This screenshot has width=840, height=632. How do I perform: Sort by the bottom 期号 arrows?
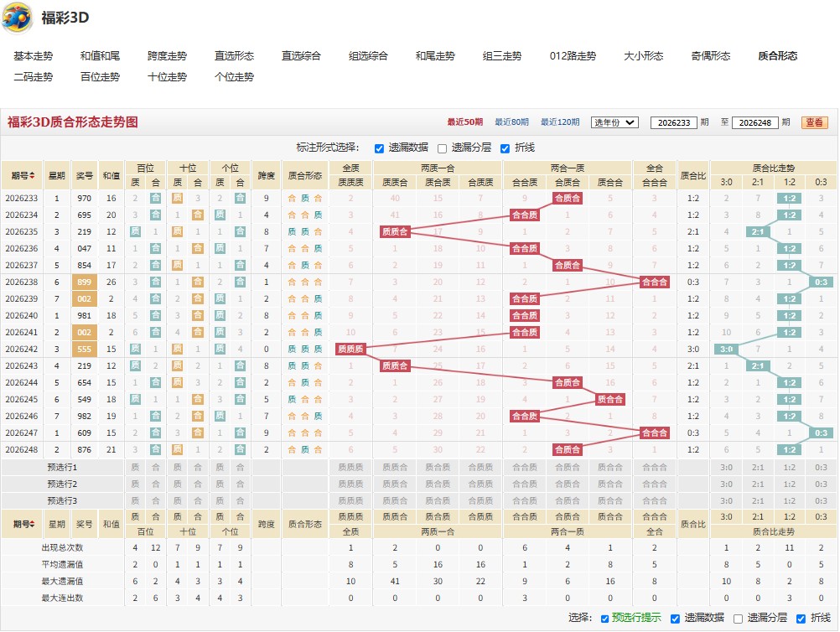32,524
